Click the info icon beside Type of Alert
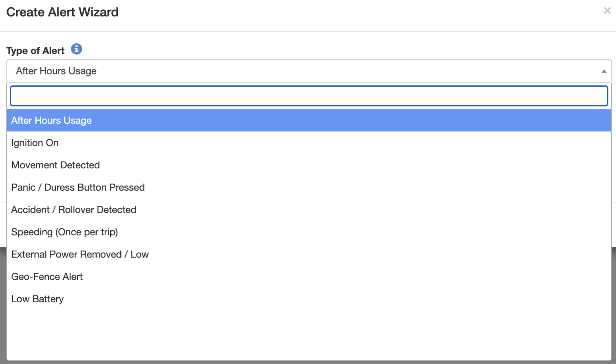Image resolution: width=616 pixels, height=364 pixels. click(77, 49)
